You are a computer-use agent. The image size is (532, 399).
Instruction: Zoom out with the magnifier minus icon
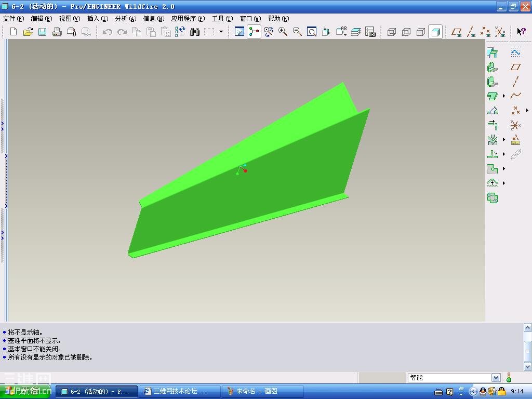tap(298, 32)
